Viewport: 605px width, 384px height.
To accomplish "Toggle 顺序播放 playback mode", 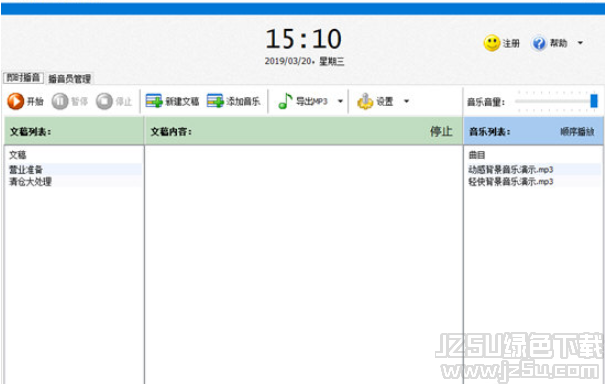I will coord(577,132).
